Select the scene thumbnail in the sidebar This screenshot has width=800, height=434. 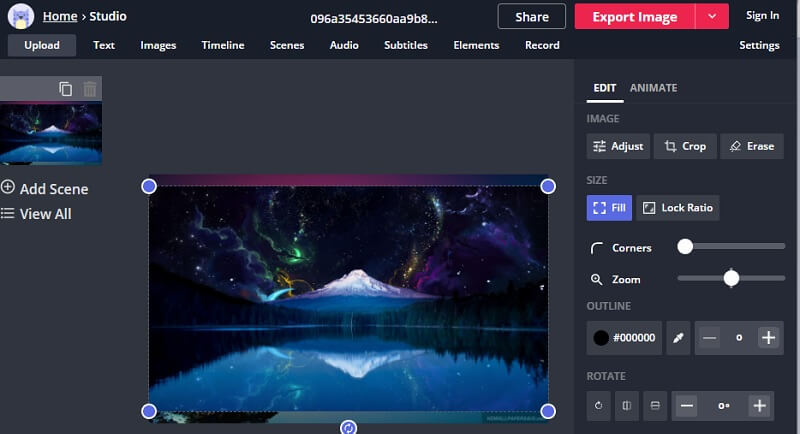pyautogui.click(x=50, y=132)
